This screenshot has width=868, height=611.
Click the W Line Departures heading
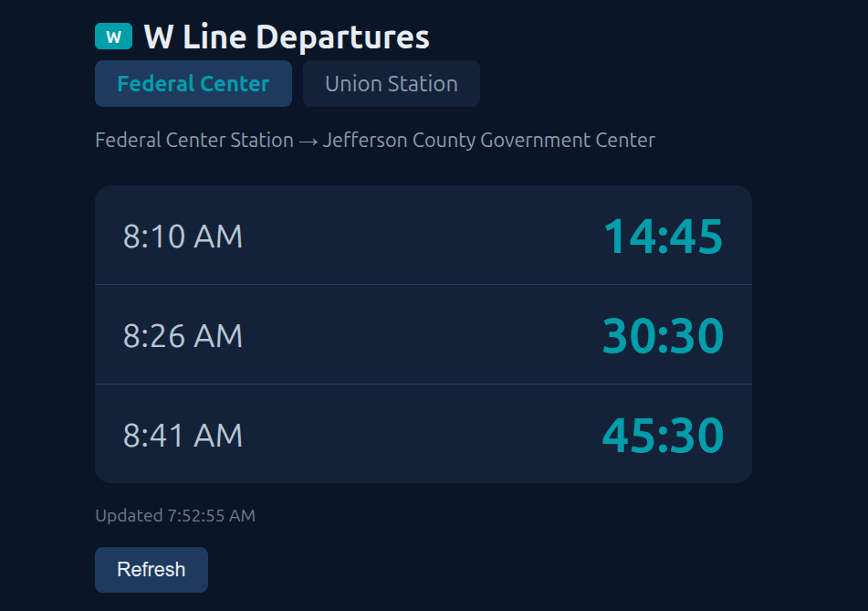(x=286, y=37)
